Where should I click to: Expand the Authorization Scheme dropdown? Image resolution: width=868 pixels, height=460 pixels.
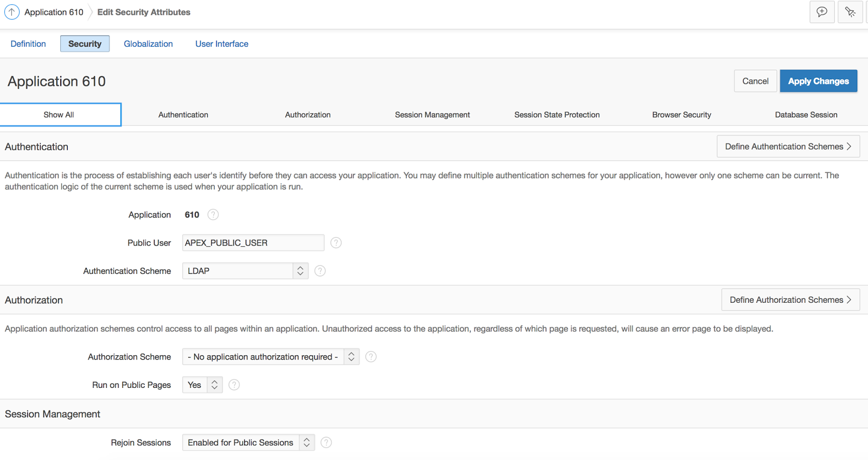[x=271, y=357]
